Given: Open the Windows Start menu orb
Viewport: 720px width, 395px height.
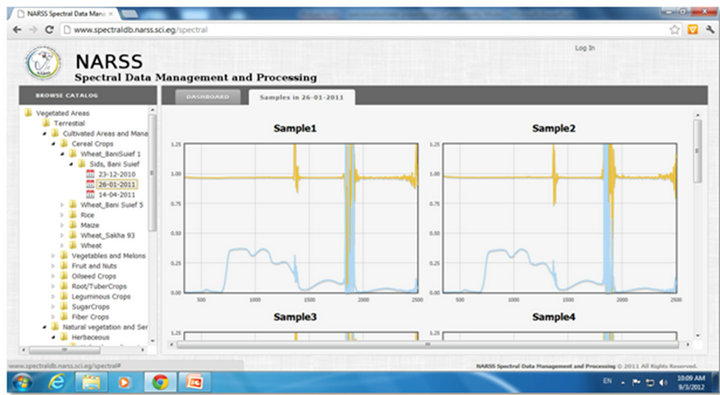Looking at the screenshot, I should 22,382.
